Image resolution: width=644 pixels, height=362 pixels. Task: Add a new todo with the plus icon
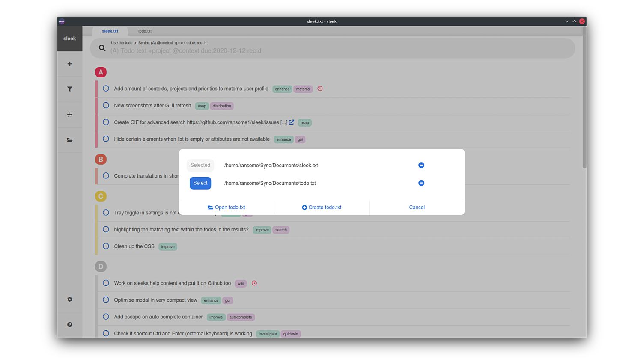69,63
